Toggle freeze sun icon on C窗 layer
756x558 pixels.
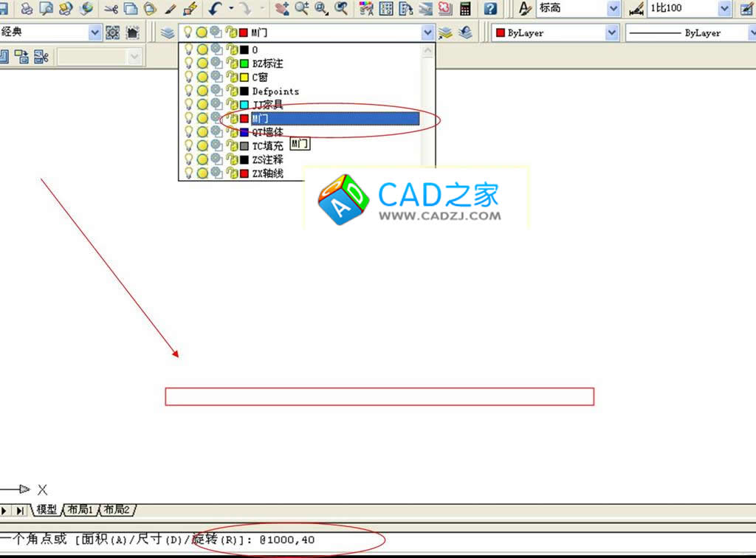(x=202, y=77)
